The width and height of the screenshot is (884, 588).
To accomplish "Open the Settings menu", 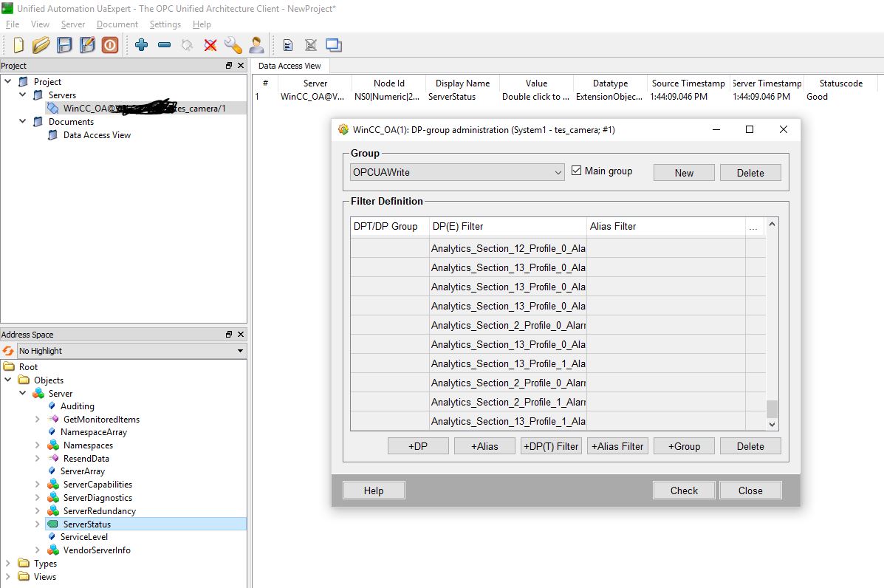I will click(165, 24).
